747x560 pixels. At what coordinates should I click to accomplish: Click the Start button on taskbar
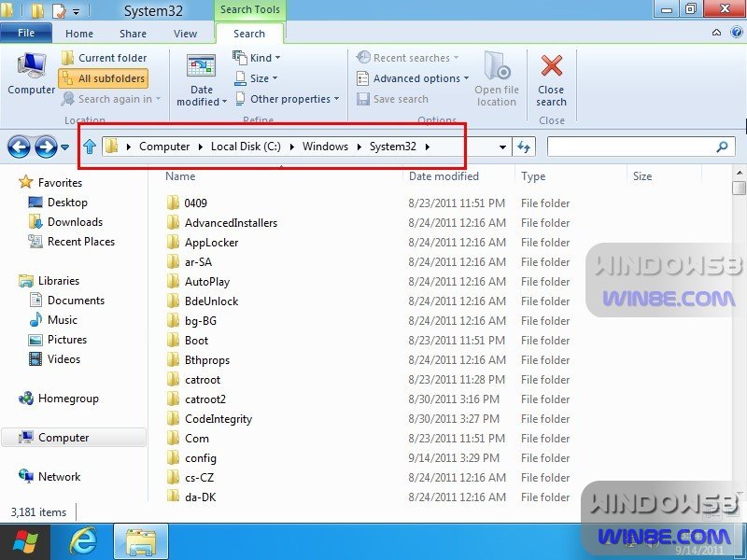coord(26,542)
